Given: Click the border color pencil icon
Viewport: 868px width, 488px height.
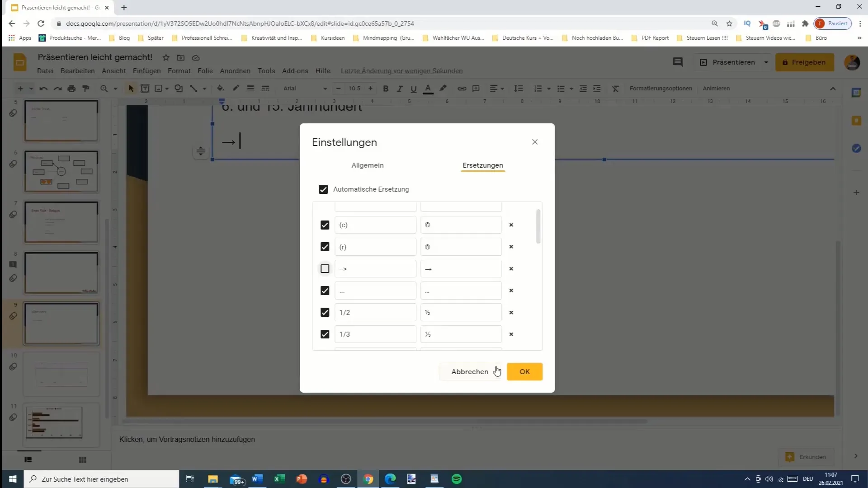Looking at the screenshot, I should click(x=236, y=88).
